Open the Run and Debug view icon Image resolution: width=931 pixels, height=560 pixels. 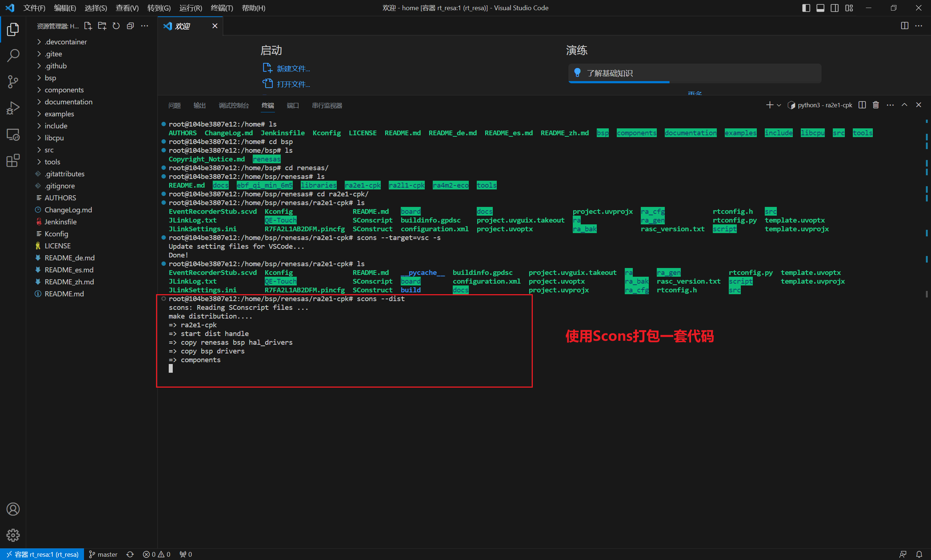[13, 108]
